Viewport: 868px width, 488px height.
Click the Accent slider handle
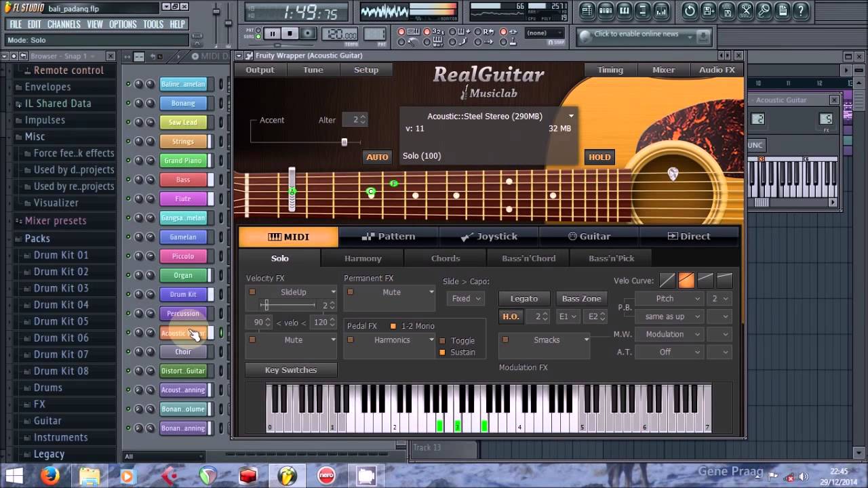point(344,142)
